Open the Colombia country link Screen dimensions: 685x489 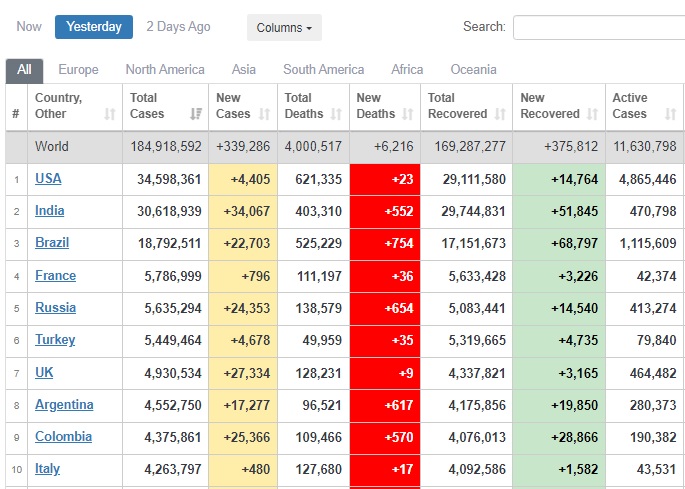[x=63, y=437]
